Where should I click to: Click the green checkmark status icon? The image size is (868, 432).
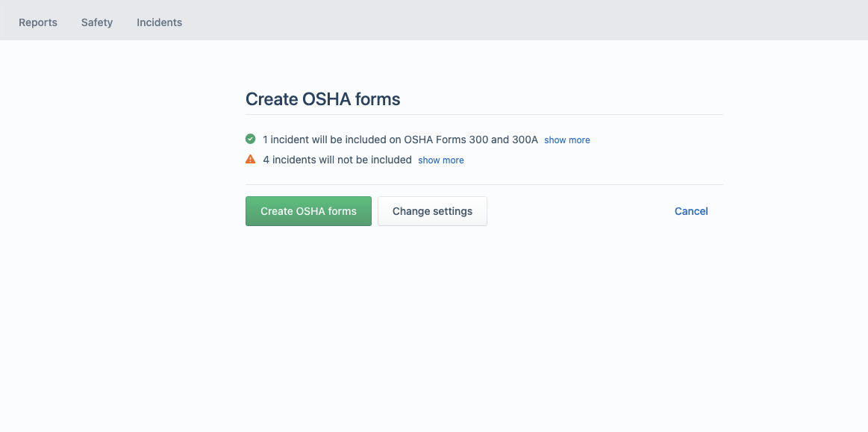[250, 139]
